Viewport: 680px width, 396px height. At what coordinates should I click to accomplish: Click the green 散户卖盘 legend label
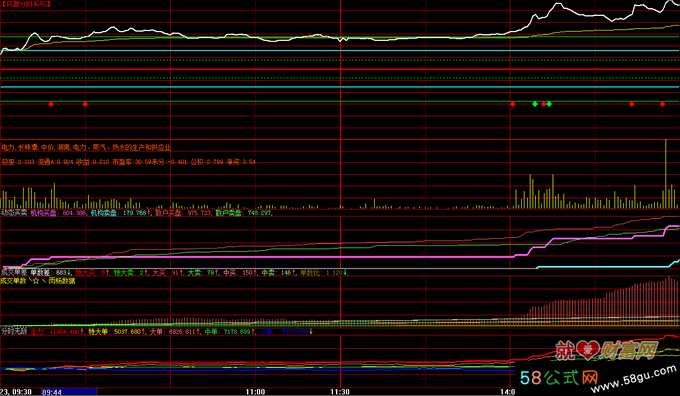click(x=229, y=213)
